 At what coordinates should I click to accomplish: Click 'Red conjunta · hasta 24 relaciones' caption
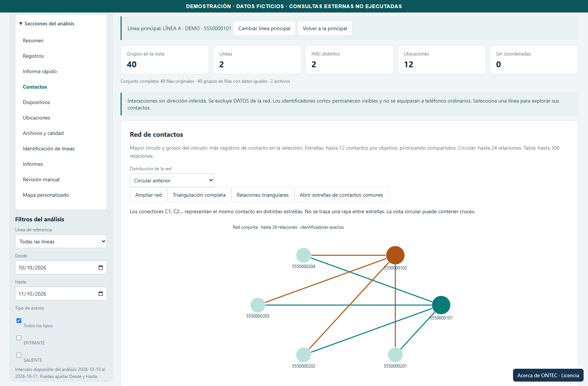288,227
